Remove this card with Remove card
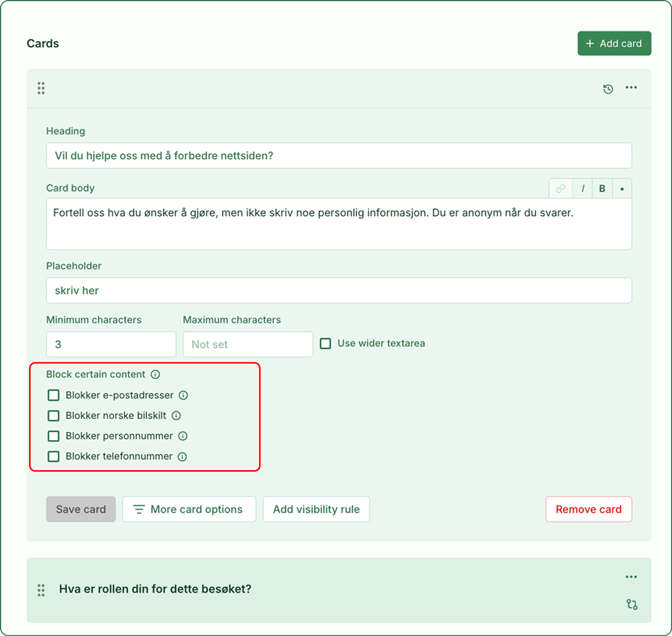The width and height of the screenshot is (672, 636). pos(589,509)
